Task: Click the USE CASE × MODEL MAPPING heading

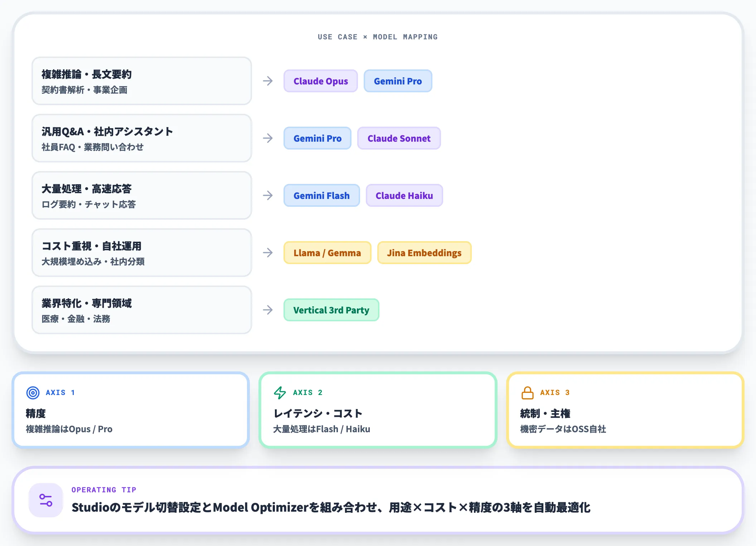Action: (378, 36)
